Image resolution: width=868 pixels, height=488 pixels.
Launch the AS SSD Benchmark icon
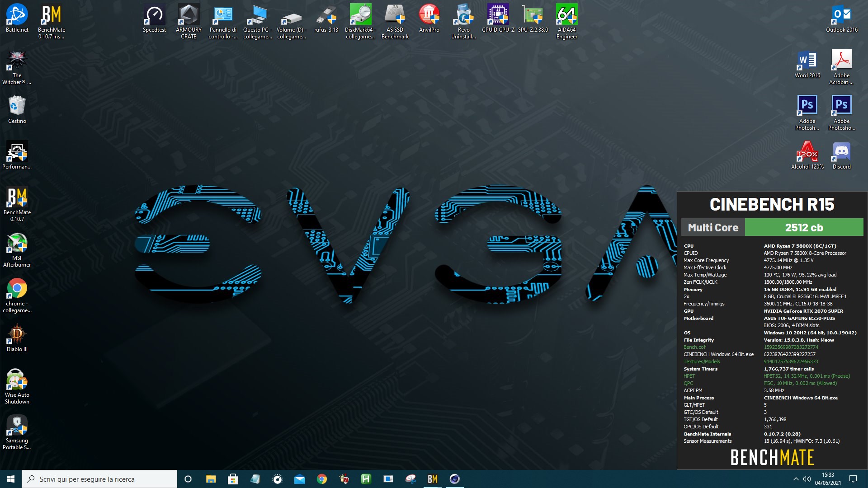(x=395, y=21)
